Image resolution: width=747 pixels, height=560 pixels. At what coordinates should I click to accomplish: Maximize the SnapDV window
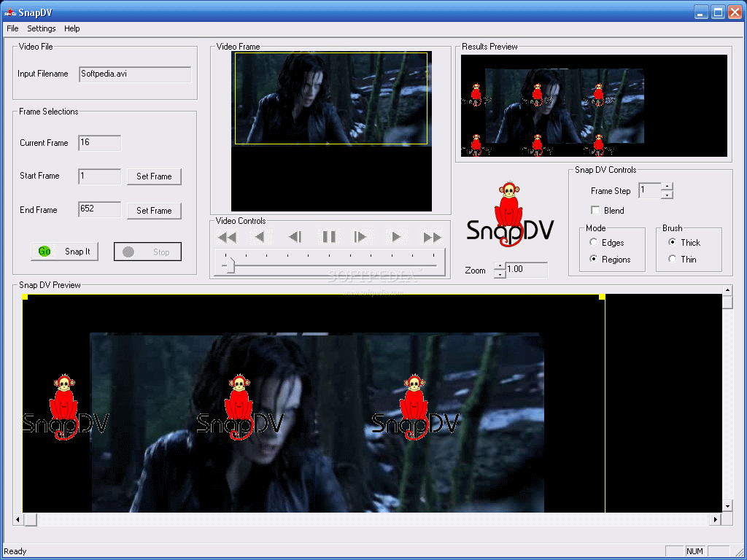(x=718, y=12)
